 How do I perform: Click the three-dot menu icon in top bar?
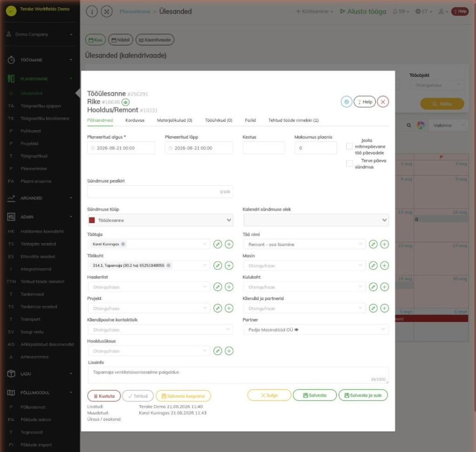pos(92,12)
